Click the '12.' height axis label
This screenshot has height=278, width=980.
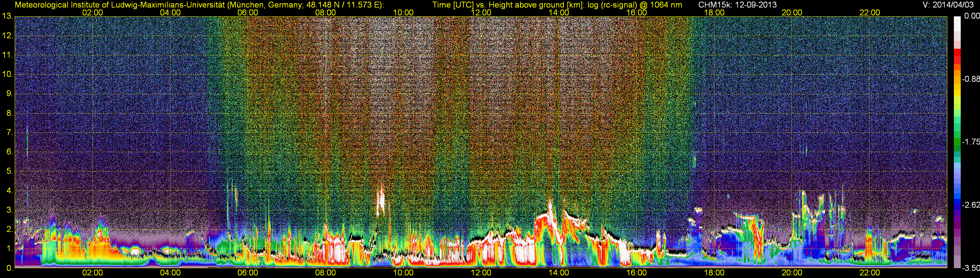(8, 36)
